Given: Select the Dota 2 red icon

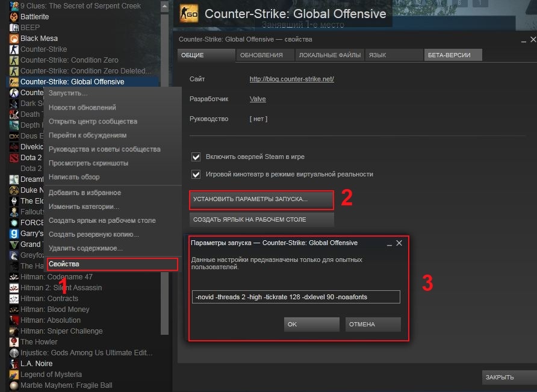Looking at the screenshot, I should [14, 158].
